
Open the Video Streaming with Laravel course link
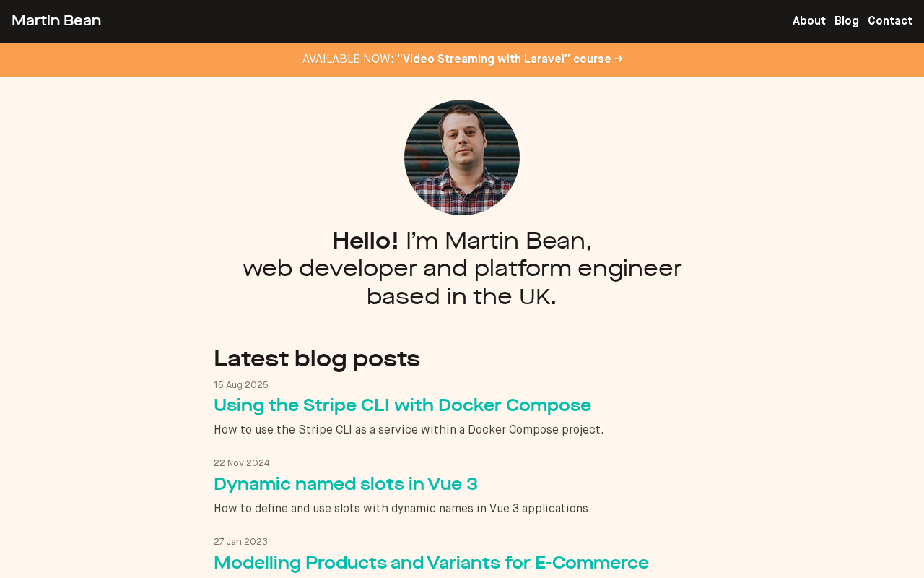(x=504, y=59)
